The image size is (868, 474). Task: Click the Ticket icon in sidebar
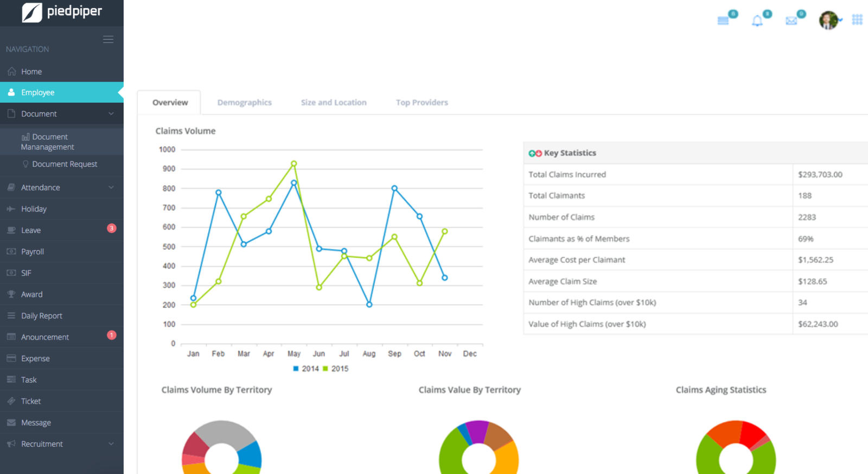[x=11, y=401]
